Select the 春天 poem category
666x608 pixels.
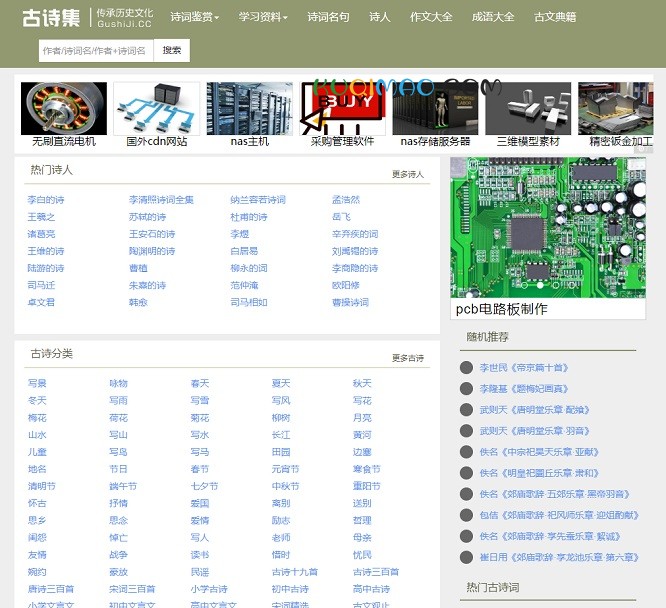200,383
